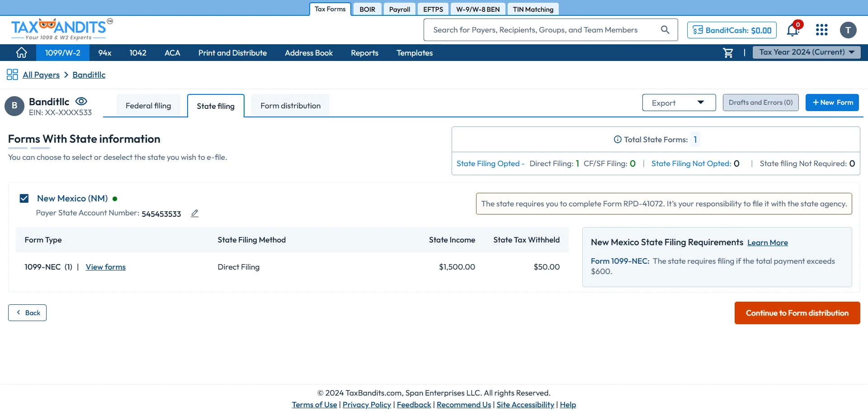The width and height of the screenshot is (868, 415).
Task: Open Drafts and Errors (0)
Action: pos(760,103)
